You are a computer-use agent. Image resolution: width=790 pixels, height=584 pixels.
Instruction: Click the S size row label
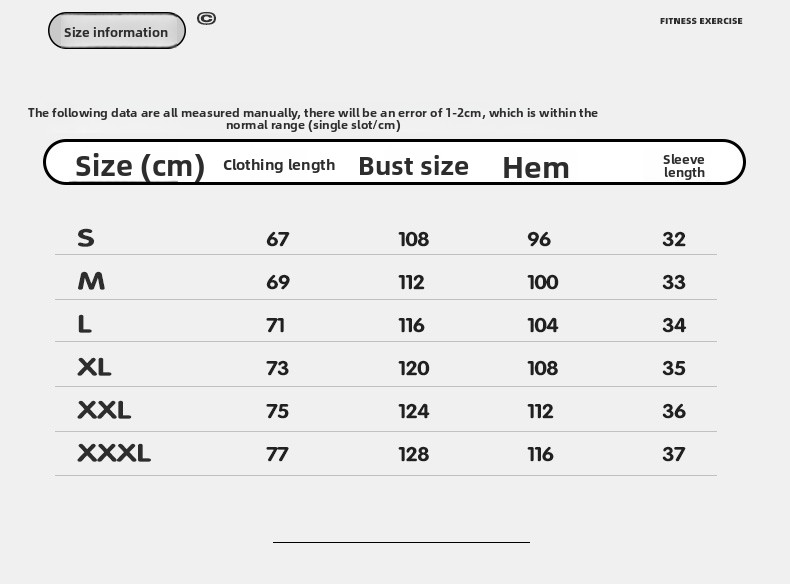(x=86, y=238)
